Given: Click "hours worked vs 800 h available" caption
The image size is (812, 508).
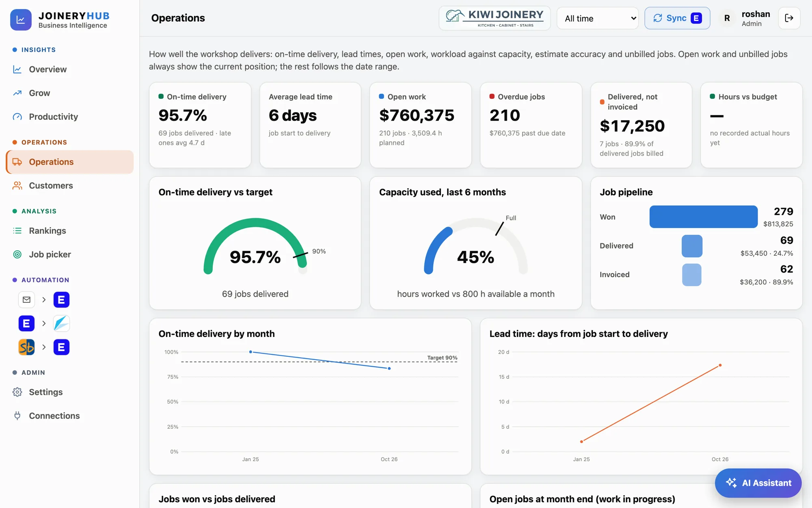Looking at the screenshot, I should [x=475, y=294].
